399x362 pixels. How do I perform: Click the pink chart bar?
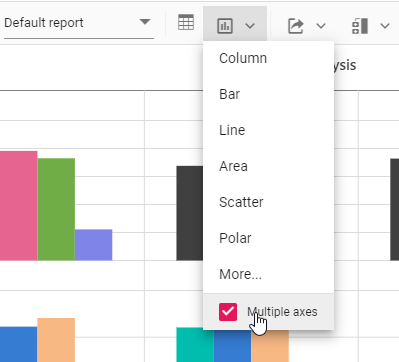(x=19, y=206)
